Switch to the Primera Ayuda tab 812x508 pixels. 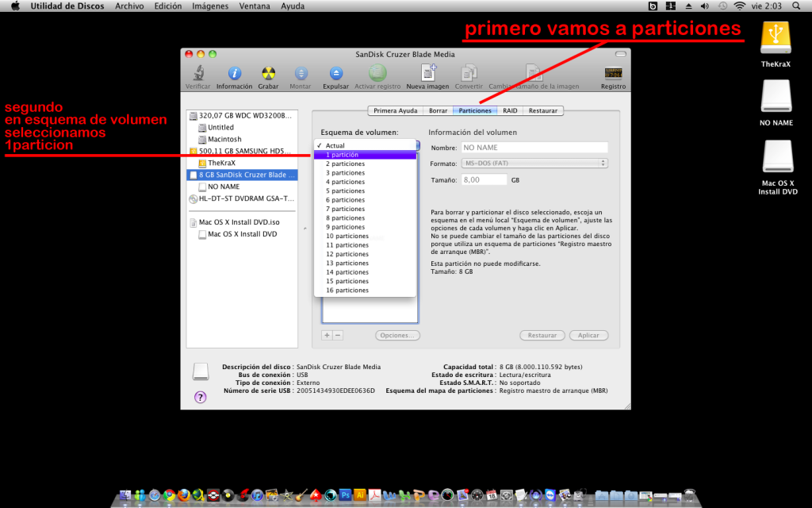(396, 110)
